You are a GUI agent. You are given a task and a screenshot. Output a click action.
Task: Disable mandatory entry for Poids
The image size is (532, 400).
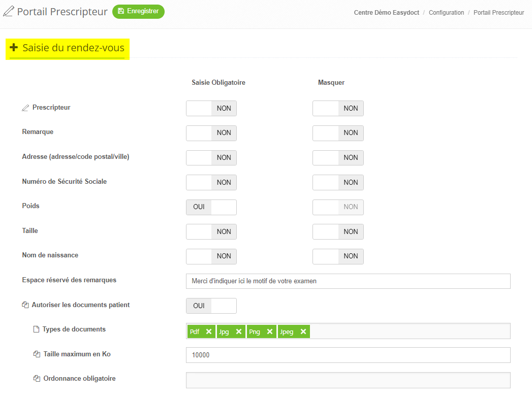coord(211,207)
